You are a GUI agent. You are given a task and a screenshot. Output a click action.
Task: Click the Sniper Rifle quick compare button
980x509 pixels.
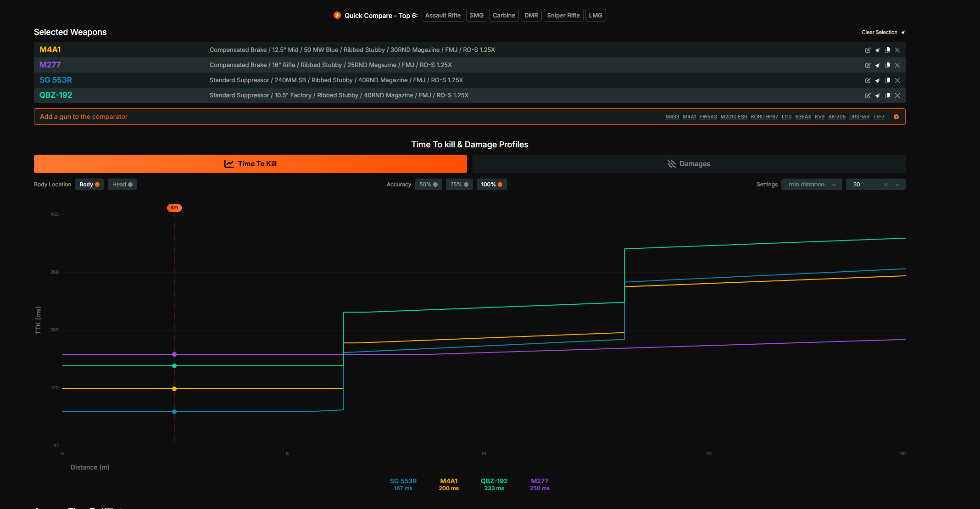[563, 16]
